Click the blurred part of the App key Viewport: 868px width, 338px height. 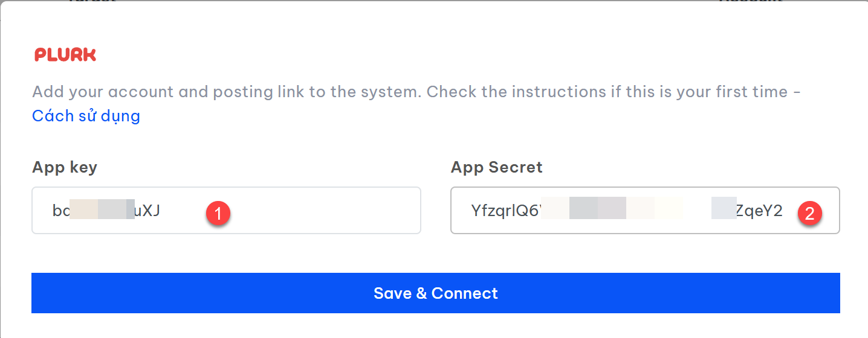click(x=102, y=211)
